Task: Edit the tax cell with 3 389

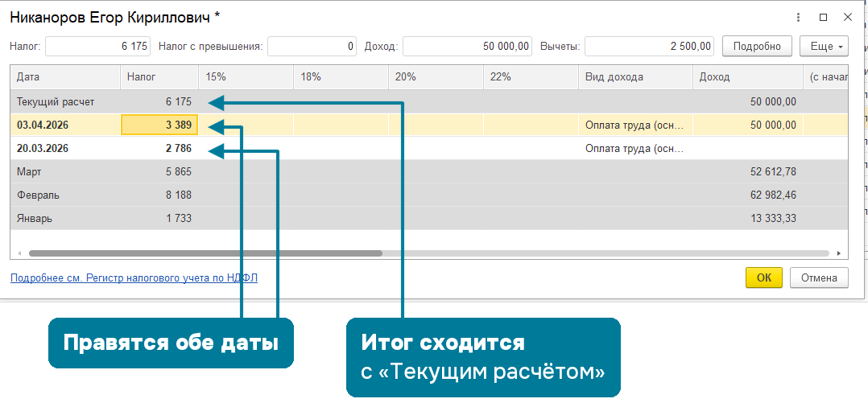Action: (x=159, y=125)
